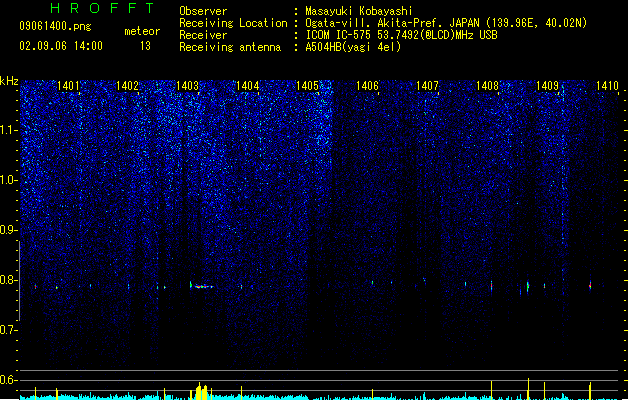Click the 'Receiving antenna' label

point(230,47)
